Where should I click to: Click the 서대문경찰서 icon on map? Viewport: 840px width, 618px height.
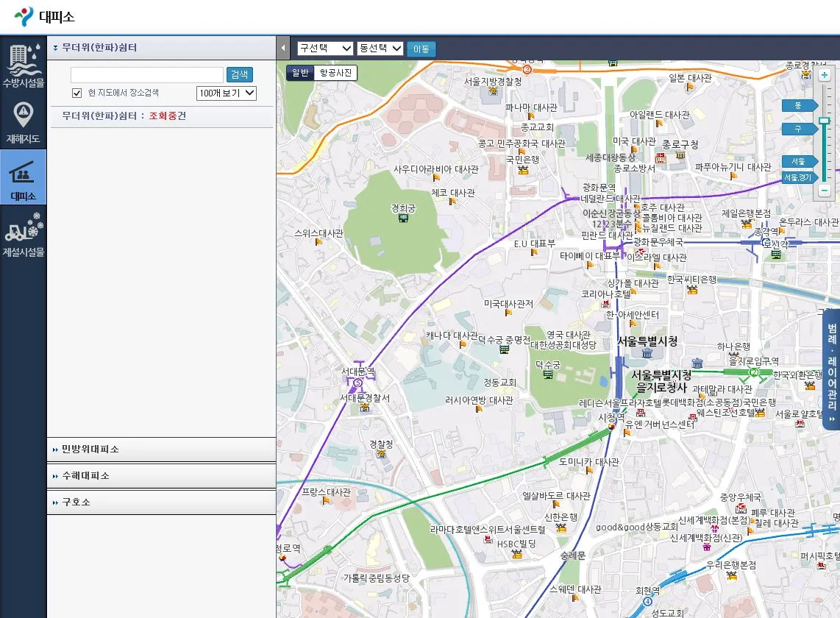365,408
